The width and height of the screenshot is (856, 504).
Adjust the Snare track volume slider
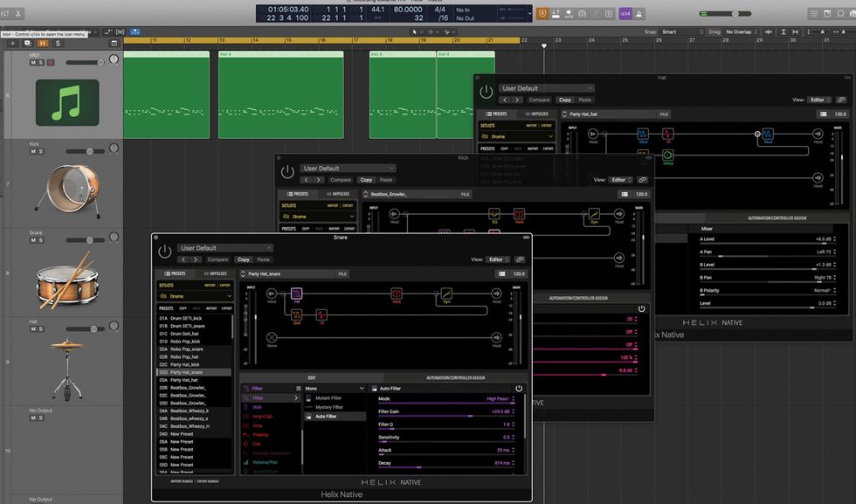[x=85, y=240]
